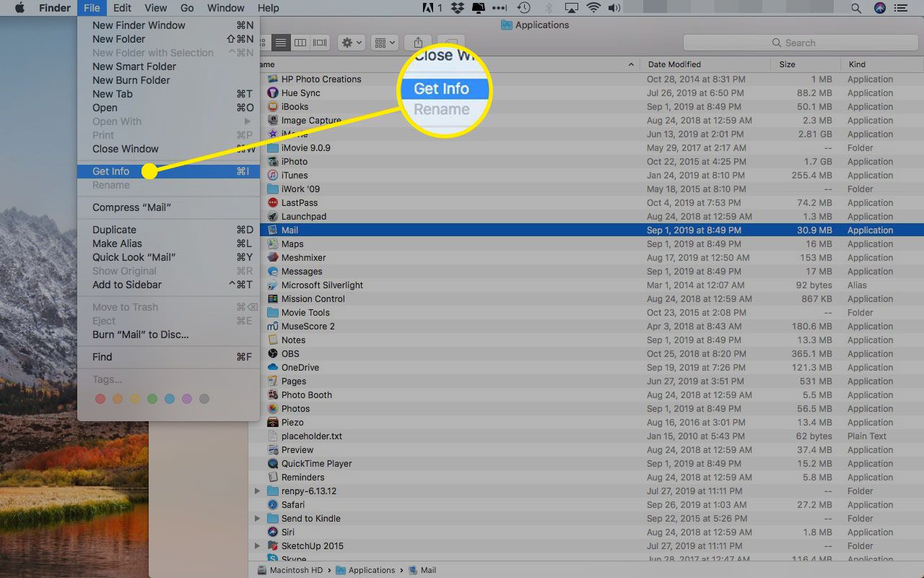Open the Time Machine menu bar icon
Image resolution: width=924 pixels, height=578 pixels.
[524, 8]
